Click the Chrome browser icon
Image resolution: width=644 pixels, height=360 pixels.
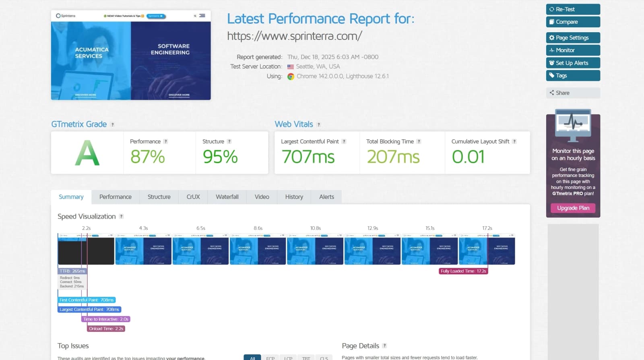tap(291, 77)
